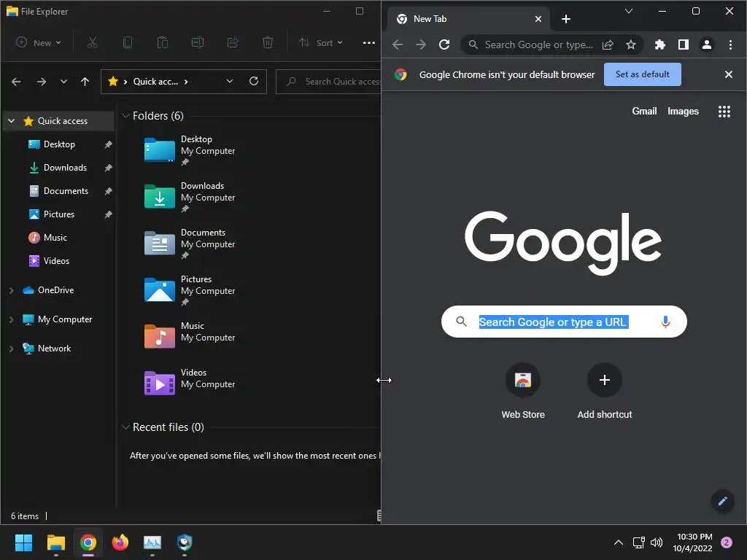747x560 pixels.
Task: Bookmark this tab with the star icon
Action: [x=631, y=44]
